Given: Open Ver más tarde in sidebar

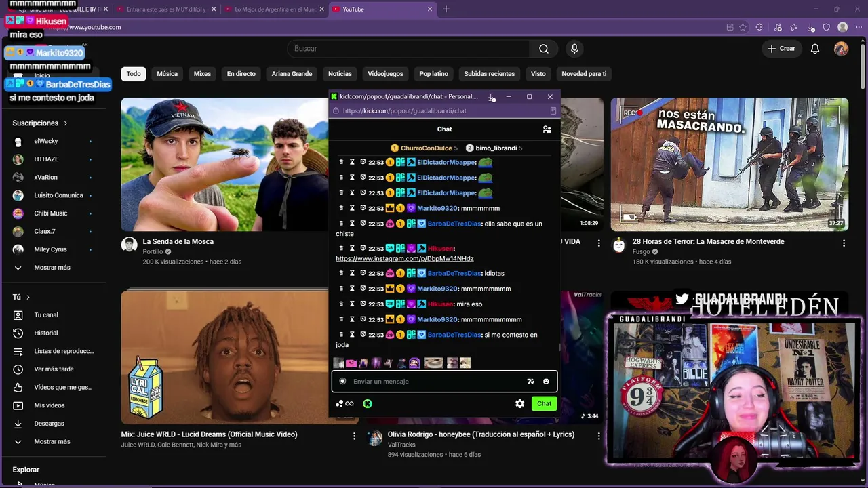Looking at the screenshot, I should [x=54, y=369].
